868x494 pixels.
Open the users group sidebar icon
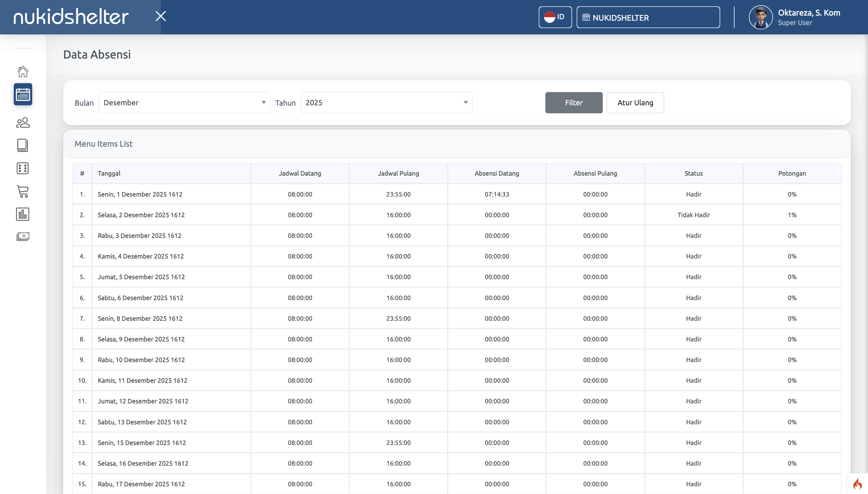(x=23, y=122)
